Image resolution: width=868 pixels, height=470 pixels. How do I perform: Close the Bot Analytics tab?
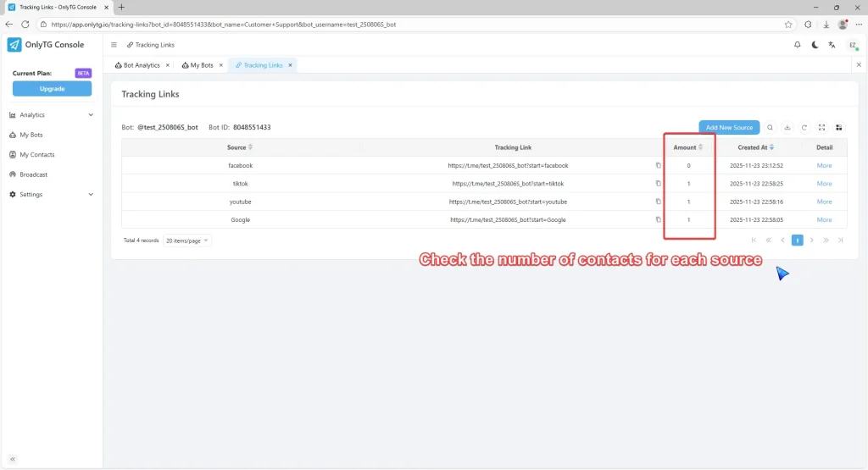coord(168,65)
